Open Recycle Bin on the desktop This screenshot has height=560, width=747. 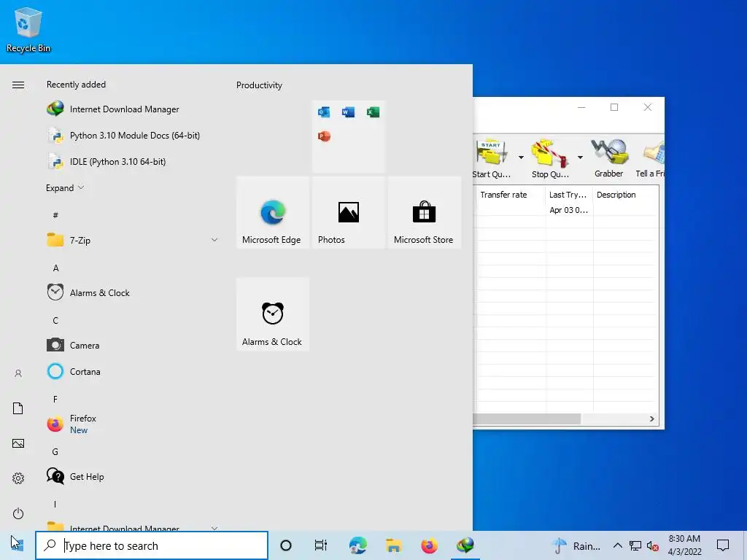coord(28,29)
